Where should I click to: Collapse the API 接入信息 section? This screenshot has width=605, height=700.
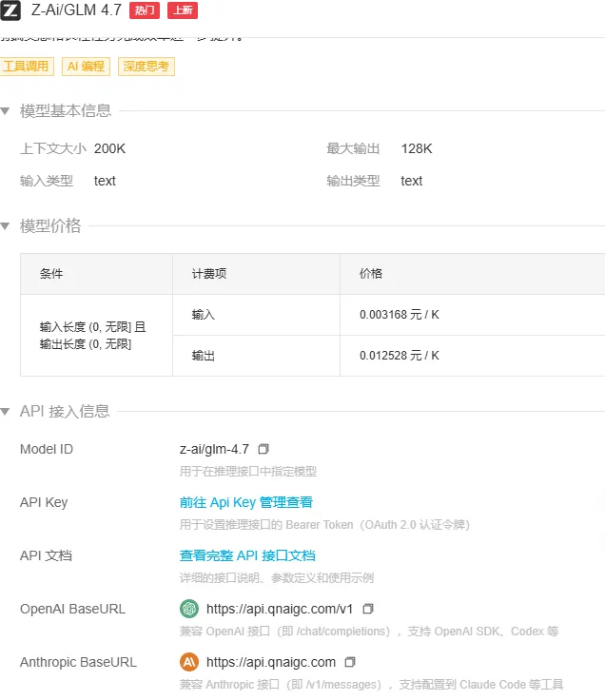pos(6,412)
